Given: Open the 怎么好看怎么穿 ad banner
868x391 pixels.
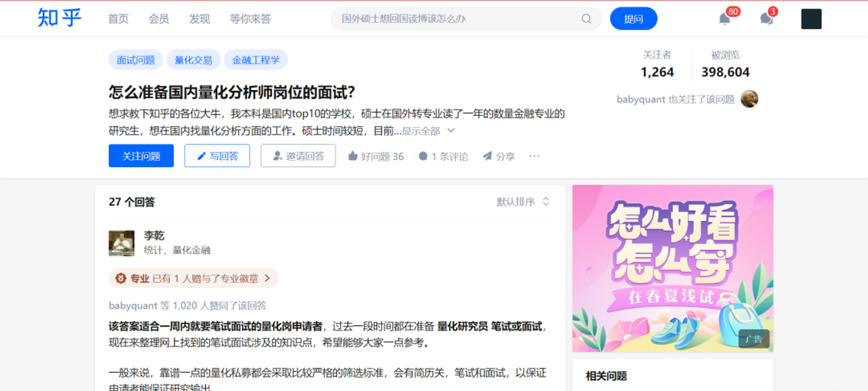Looking at the screenshot, I should pos(673,268).
